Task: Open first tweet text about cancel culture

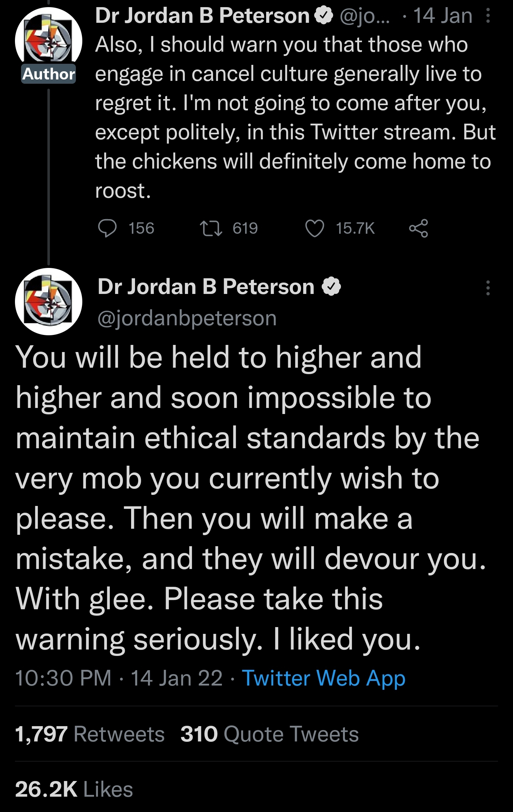Action: coord(295,118)
